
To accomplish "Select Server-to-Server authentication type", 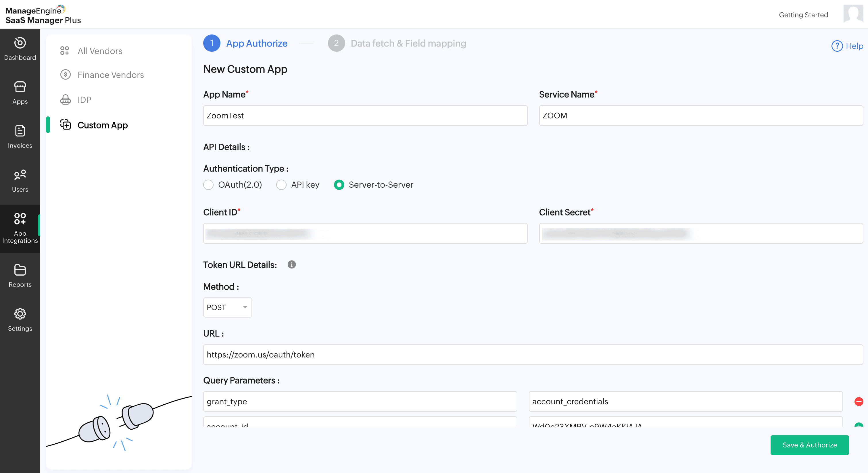I will 339,184.
